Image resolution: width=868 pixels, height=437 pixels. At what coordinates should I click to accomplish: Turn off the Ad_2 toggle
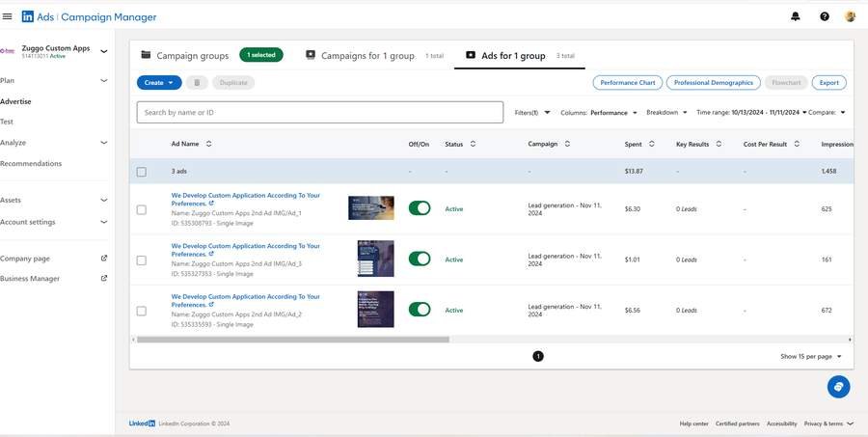pyautogui.click(x=420, y=309)
